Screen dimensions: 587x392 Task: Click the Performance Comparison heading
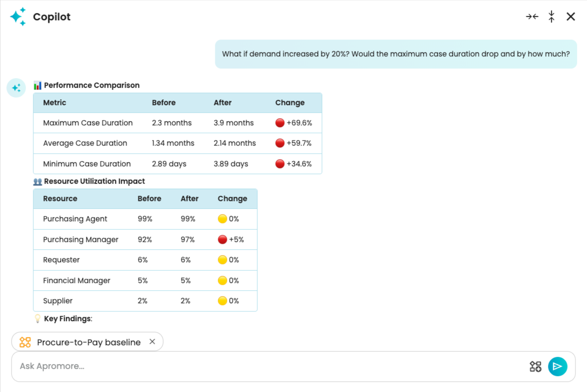tap(92, 85)
